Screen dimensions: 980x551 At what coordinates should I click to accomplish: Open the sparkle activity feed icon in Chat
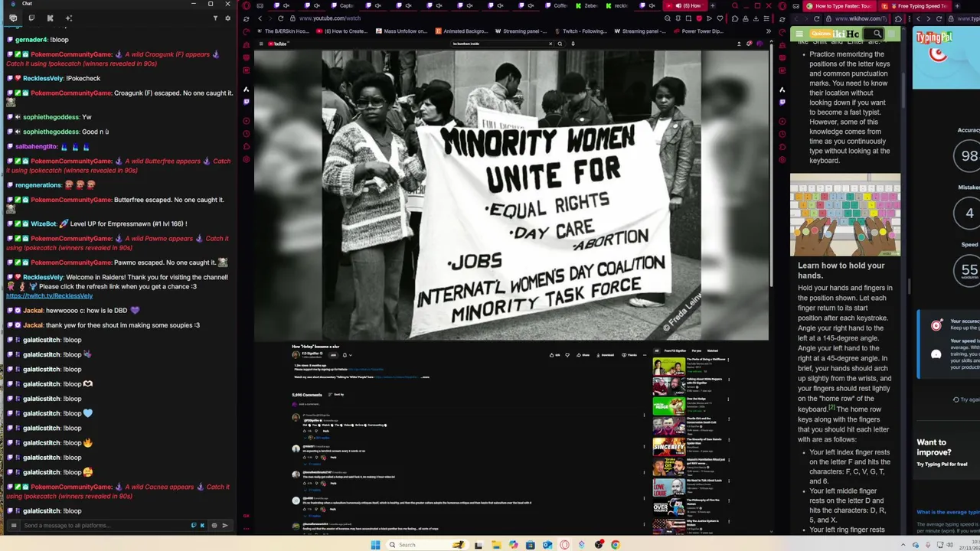(69, 18)
